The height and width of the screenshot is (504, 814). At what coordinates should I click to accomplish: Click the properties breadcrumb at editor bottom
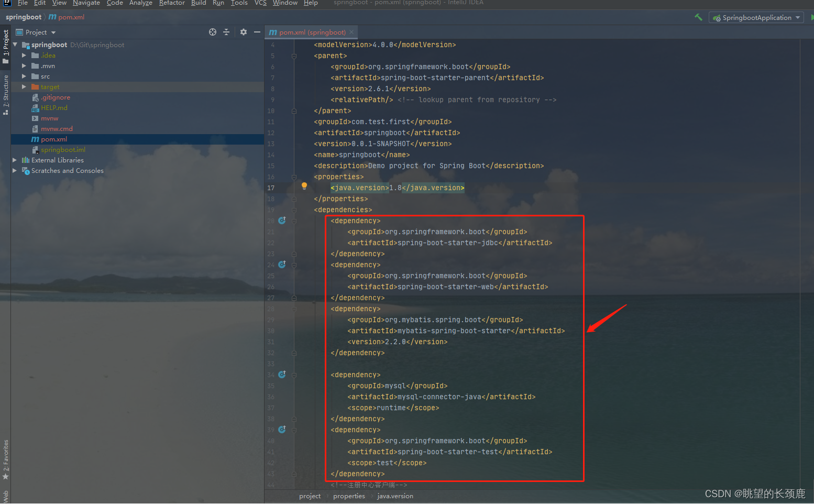click(349, 496)
